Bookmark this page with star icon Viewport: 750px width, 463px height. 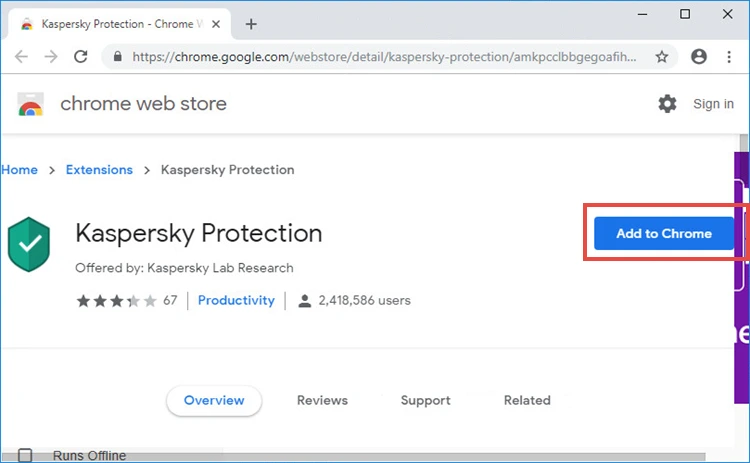pyautogui.click(x=662, y=57)
